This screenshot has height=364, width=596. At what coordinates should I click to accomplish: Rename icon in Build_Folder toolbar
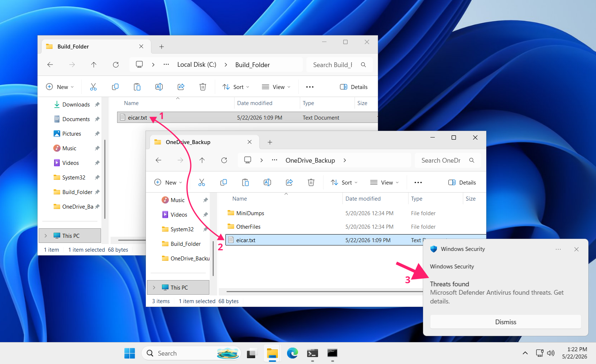click(x=159, y=87)
